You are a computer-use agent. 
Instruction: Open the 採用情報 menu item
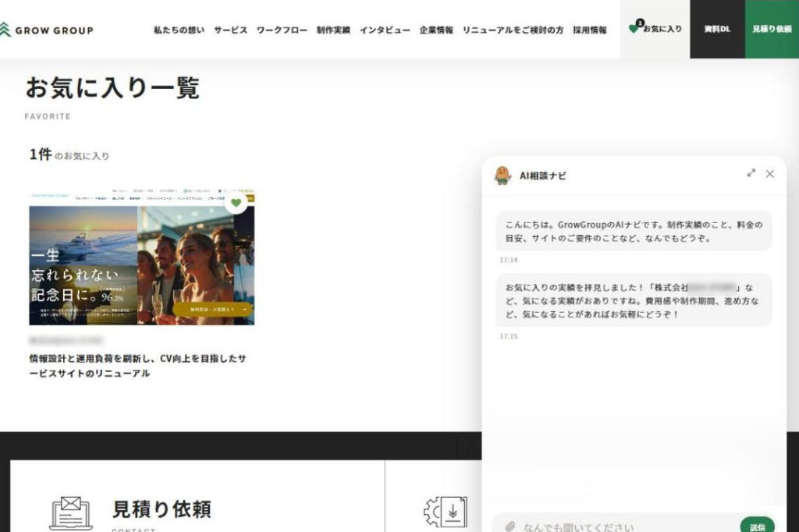tap(590, 30)
